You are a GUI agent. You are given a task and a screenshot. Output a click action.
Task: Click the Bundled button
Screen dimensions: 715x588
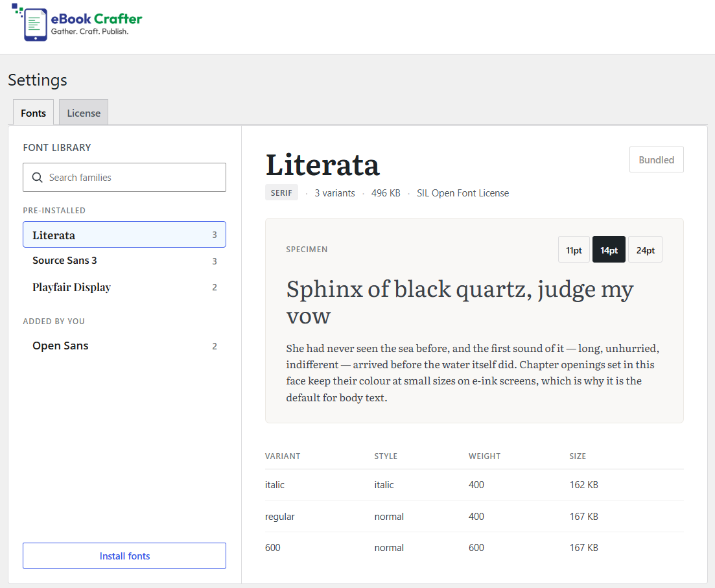(x=656, y=159)
